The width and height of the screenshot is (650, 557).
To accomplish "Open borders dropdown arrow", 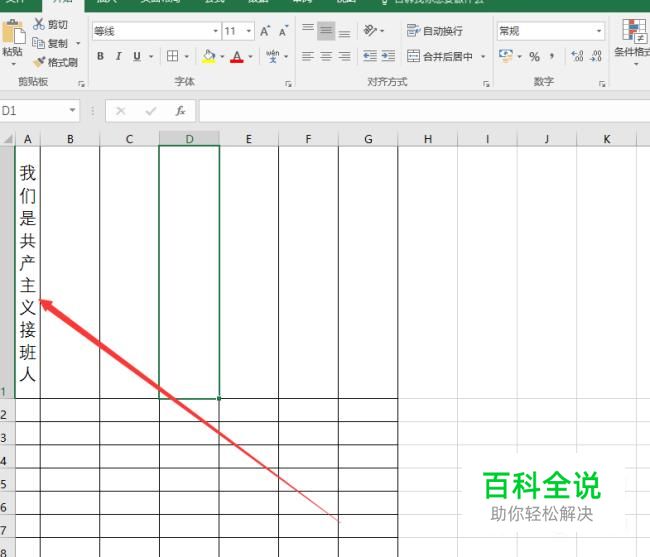I will click(x=187, y=56).
